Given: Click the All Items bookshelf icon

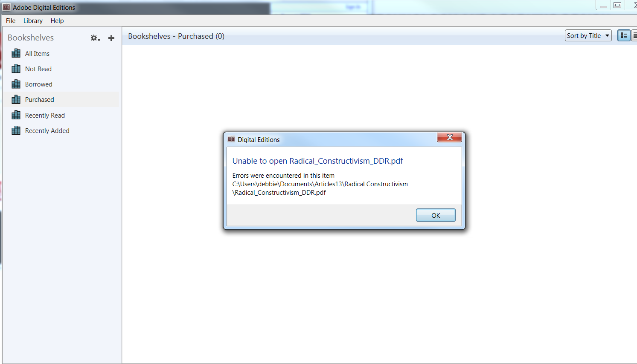Looking at the screenshot, I should pos(16,53).
